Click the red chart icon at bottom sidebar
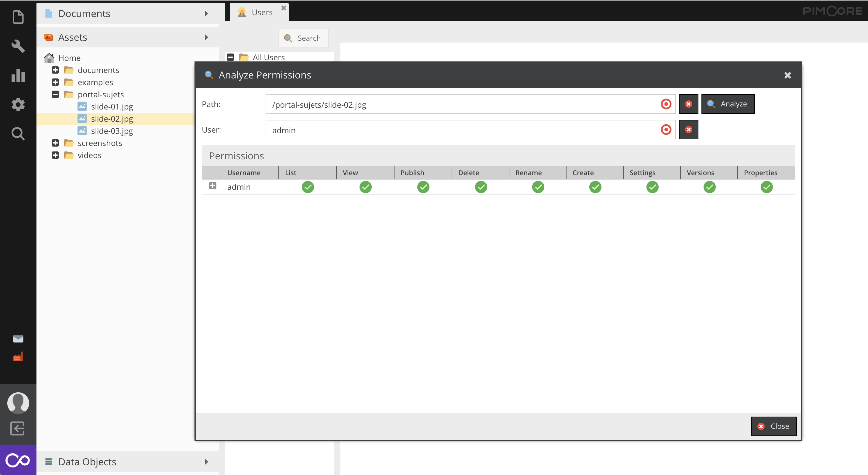The image size is (868, 475). point(18,357)
